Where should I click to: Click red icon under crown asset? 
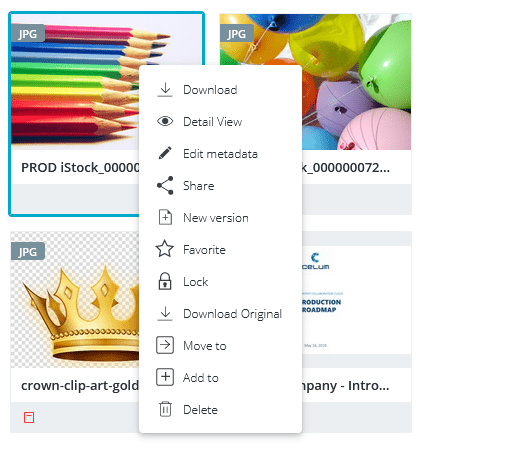pos(29,417)
